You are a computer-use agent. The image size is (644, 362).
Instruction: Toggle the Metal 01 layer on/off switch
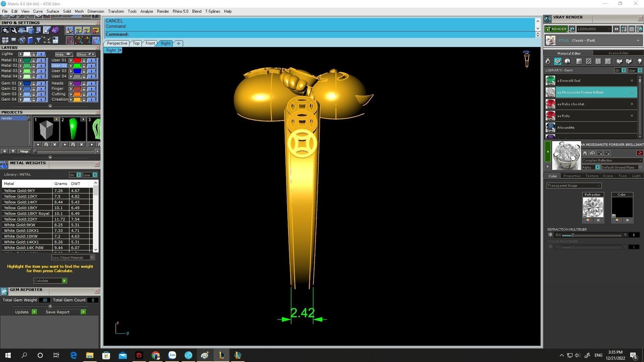point(41,60)
